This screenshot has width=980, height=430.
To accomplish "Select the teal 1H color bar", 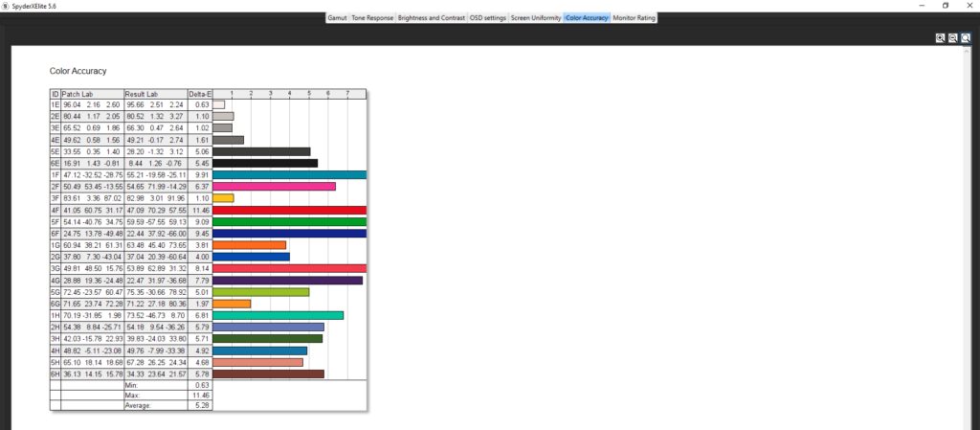I will [x=278, y=315].
